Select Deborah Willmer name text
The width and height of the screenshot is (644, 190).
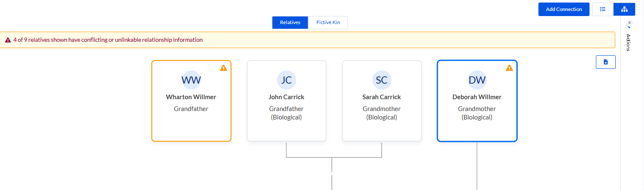coord(477,97)
